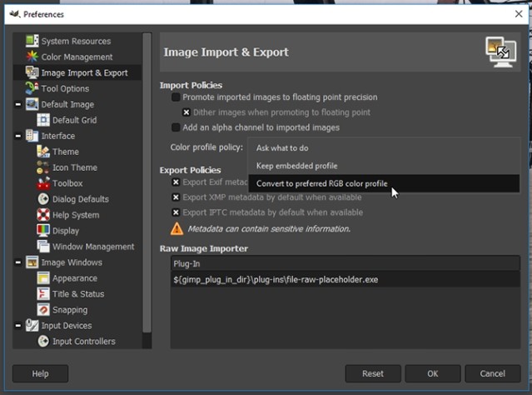This screenshot has width=532, height=395.
Task: Select the Help System lifebuoy icon
Action: [x=44, y=215]
